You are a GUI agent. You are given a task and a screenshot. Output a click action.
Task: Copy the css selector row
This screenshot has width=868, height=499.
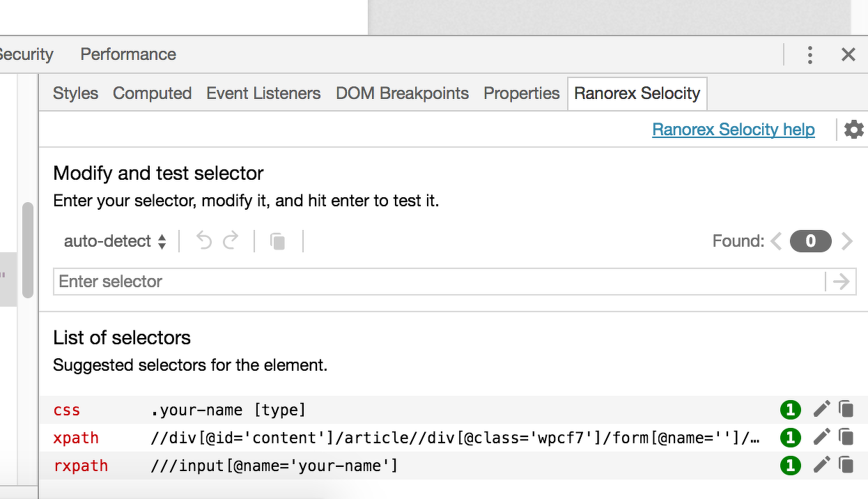click(846, 410)
